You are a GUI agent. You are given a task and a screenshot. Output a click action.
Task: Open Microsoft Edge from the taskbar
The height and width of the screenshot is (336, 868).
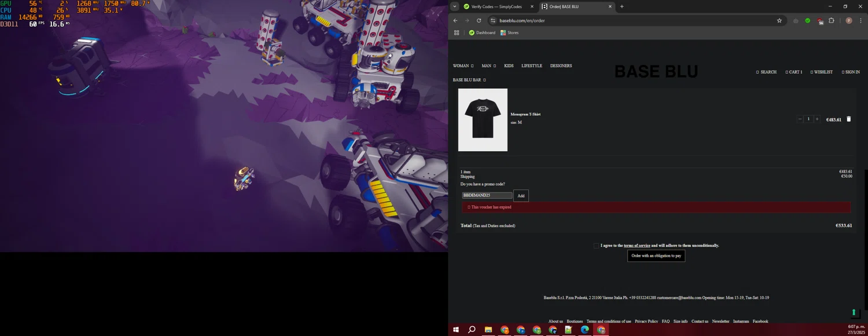pos(585,330)
